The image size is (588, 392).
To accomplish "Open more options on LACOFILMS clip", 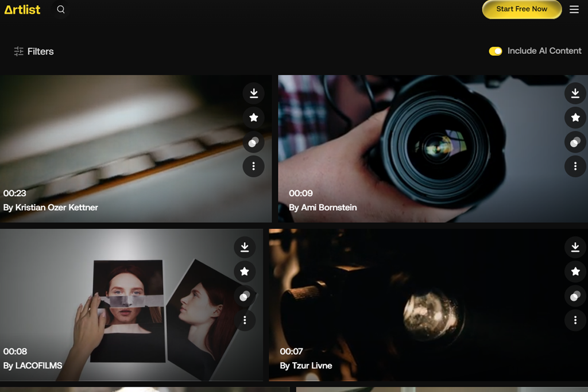I will click(245, 320).
